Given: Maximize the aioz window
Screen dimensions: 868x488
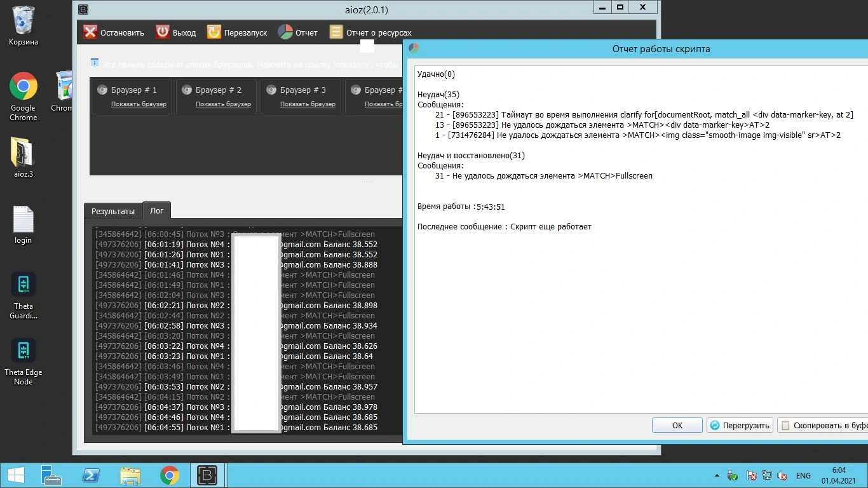Looking at the screenshot, I should (x=620, y=7).
